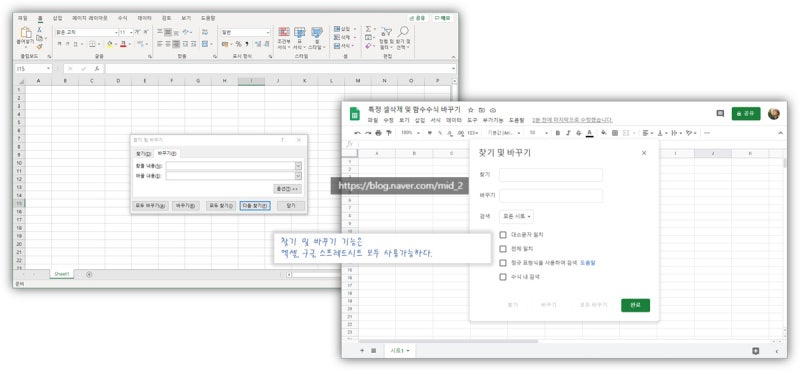Image resolution: width=800 pixels, height=371 pixels.
Task: Expand the Replace with history dropdown in Excel dialog
Action: 298,176
